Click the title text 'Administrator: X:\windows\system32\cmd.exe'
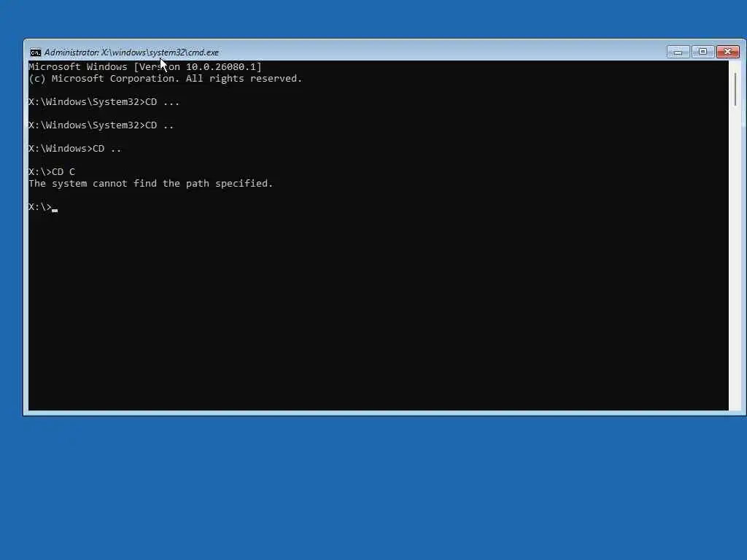 131,52
